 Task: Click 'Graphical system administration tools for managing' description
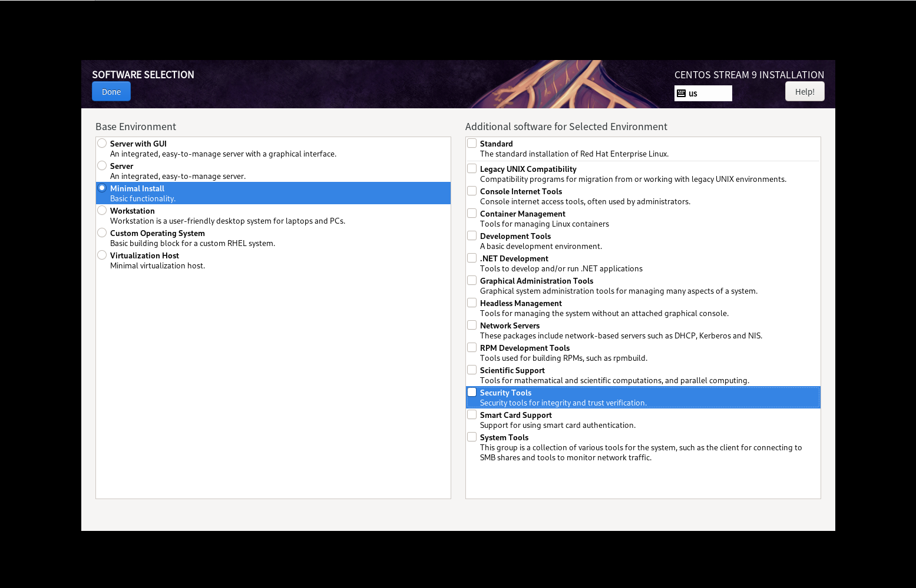(619, 291)
